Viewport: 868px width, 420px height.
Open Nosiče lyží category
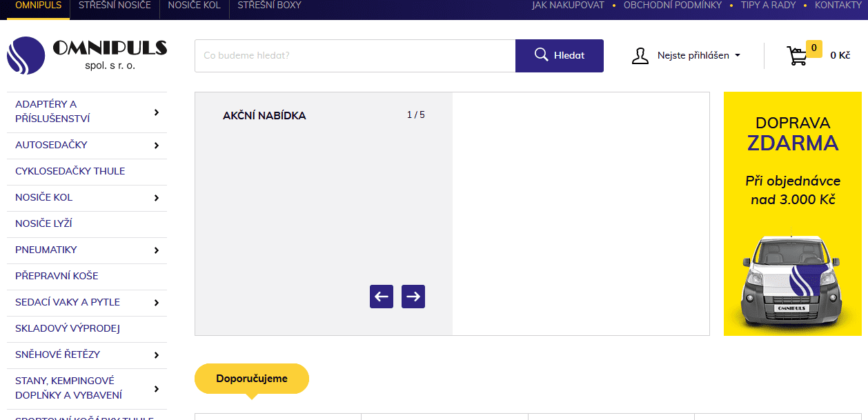(x=43, y=223)
